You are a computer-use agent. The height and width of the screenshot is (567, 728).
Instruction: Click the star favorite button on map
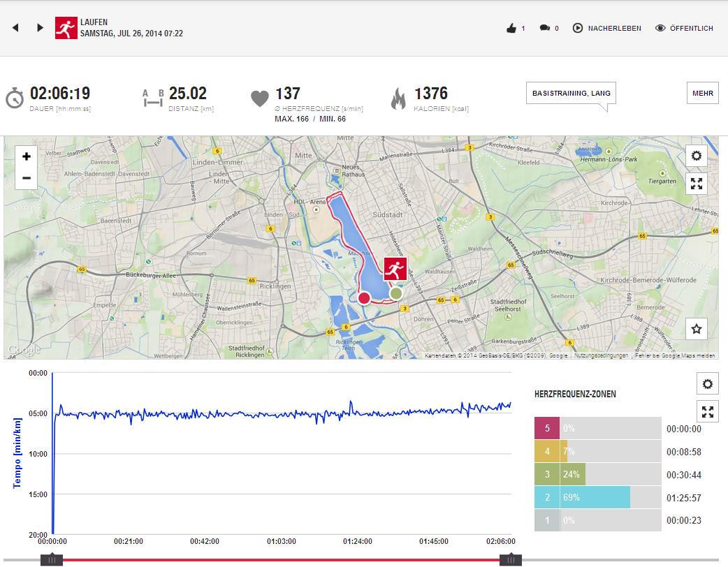pos(696,328)
